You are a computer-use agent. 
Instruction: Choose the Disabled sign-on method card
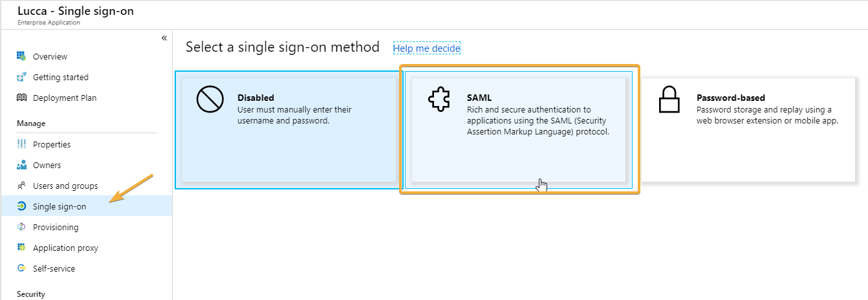coord(289,130)
